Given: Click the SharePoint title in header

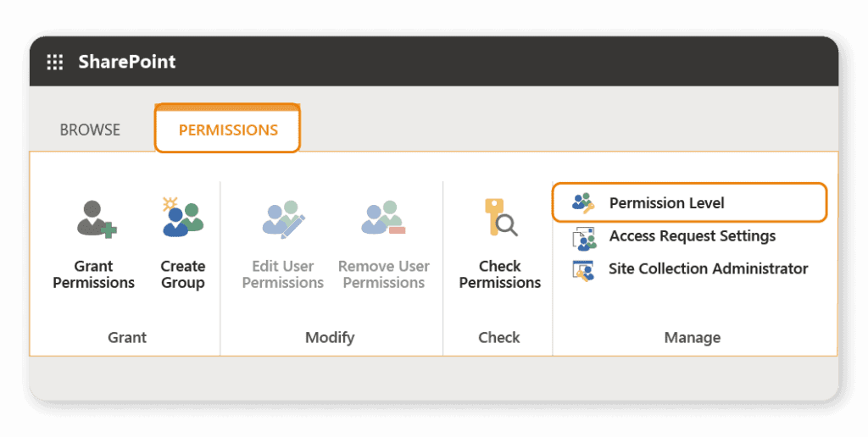Looking at the screenshot, I should pyautogui.click(x=127, y=62).
